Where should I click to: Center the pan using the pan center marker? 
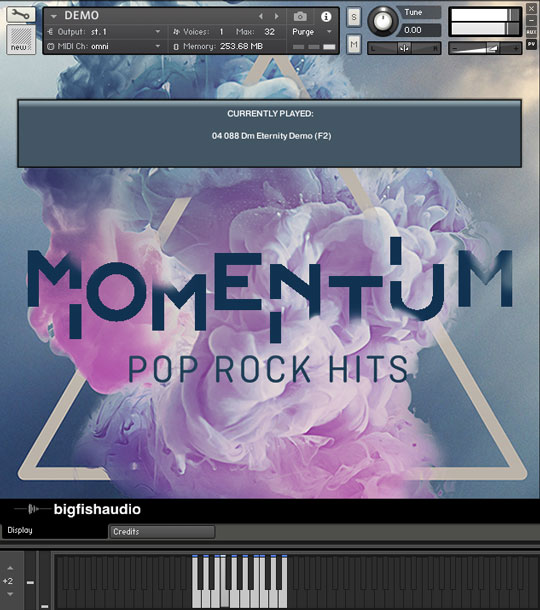[404, 48]
